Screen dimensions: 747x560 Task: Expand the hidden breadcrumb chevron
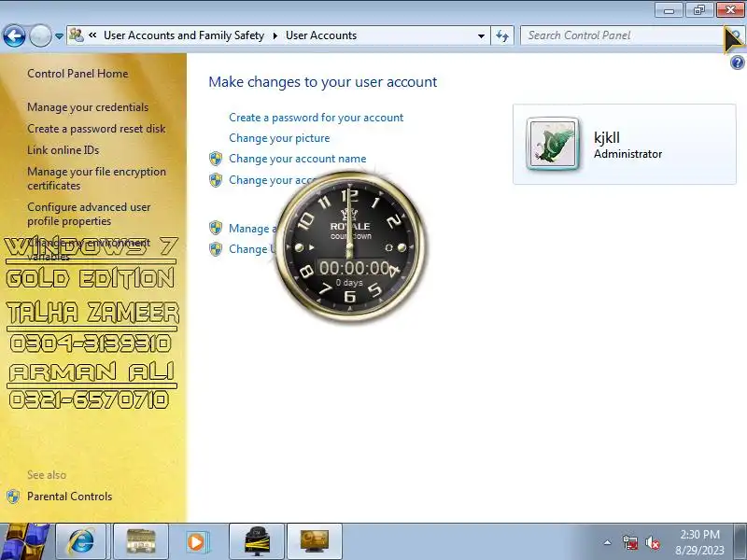coord(92,35)
